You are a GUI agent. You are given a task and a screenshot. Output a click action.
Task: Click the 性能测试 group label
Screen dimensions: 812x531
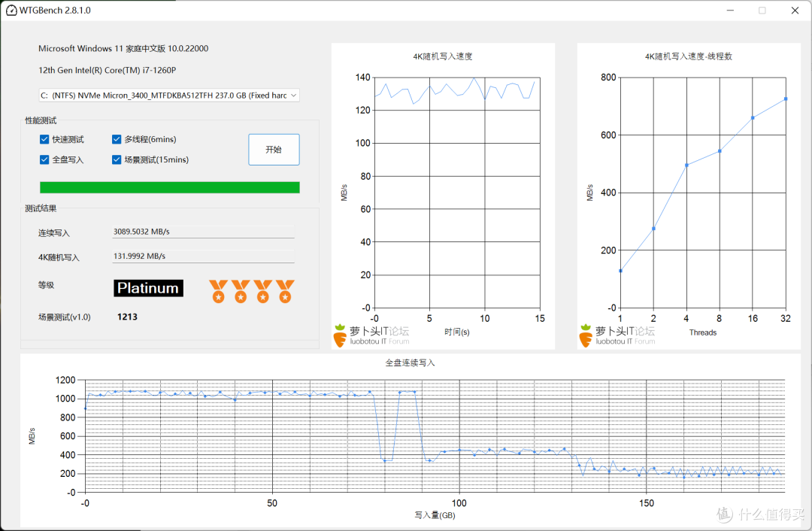(x=41, y=120)
